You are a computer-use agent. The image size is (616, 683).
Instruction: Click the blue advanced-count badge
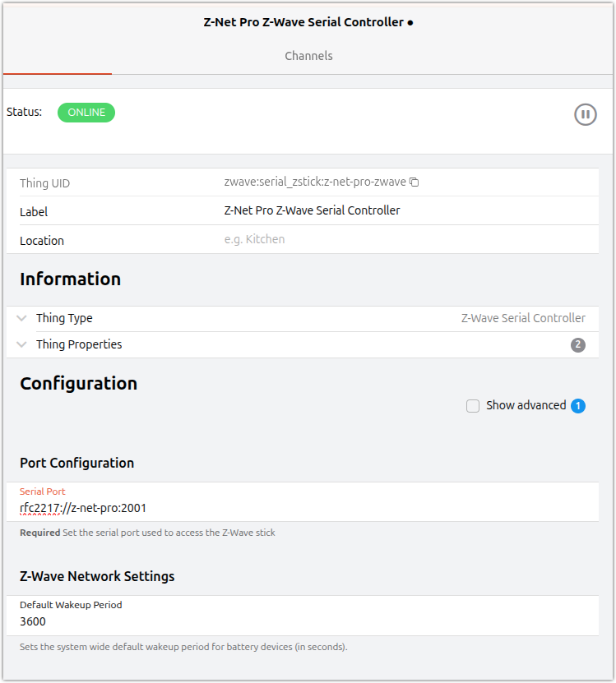(578, 406)
